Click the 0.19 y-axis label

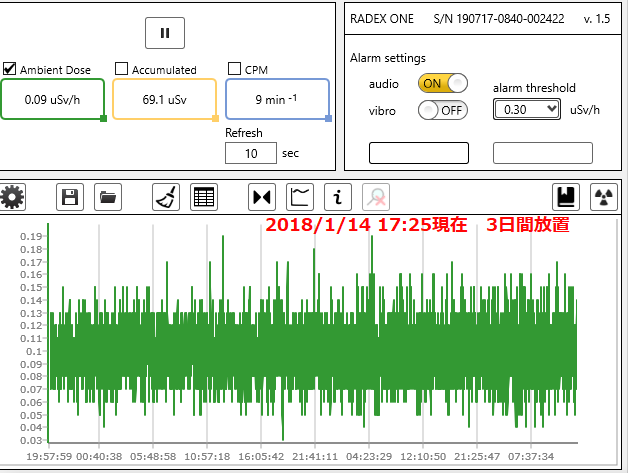(31, 236)
